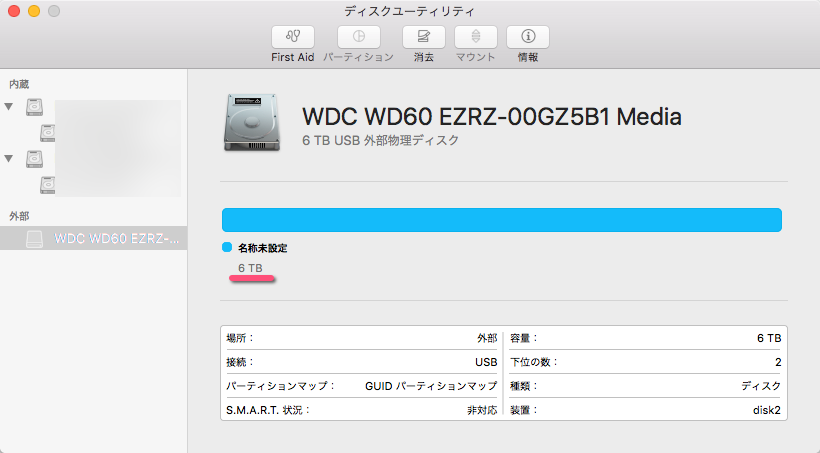Click the 6 TB USB 外部物理ディスク subtitle
The image size is (820, 453).
(x=381, y=140)
